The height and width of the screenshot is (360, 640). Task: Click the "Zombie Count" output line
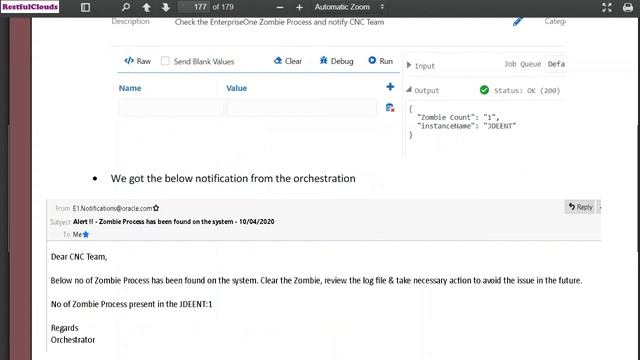pyautogui.click(x=458, y=117)
